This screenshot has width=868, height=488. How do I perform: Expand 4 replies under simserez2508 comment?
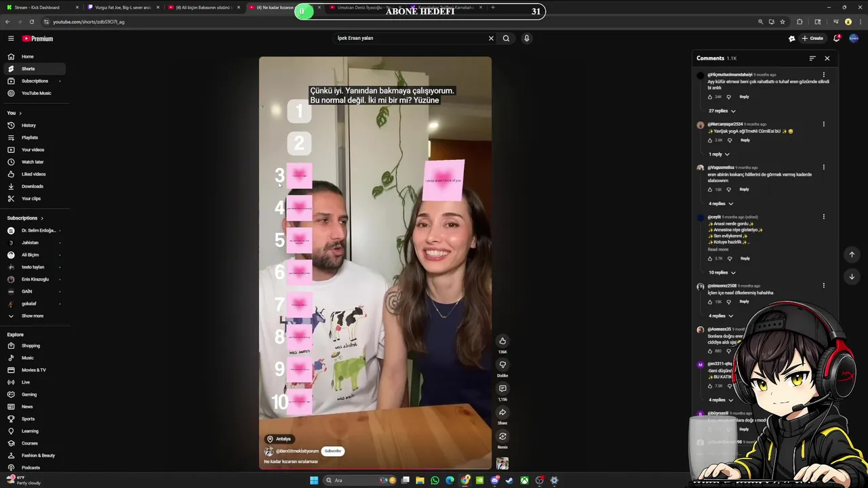tap(722, 316)
